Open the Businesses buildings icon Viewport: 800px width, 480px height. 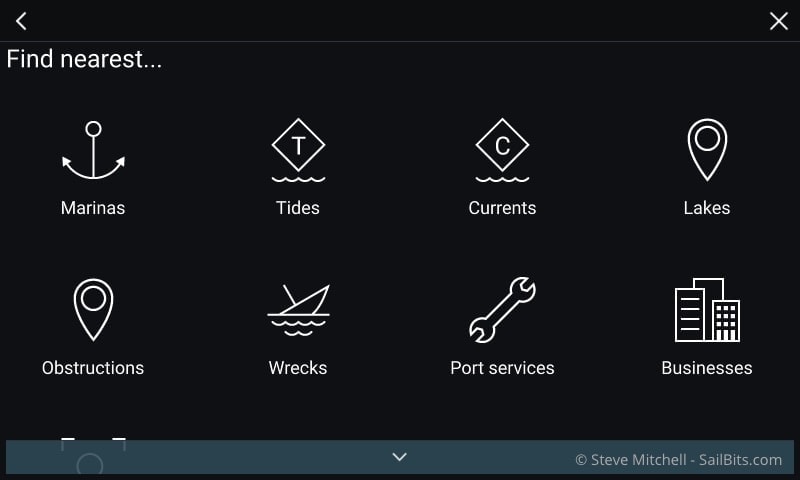click(x=707, y=310)
